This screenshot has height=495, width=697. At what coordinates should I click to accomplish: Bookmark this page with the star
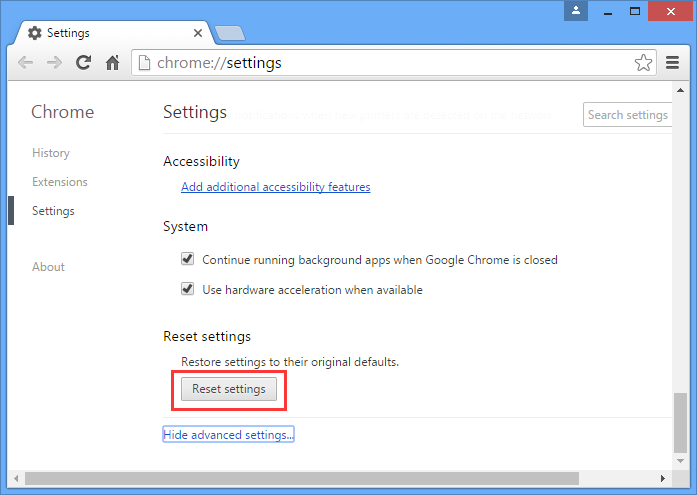[x=643, y=63]
